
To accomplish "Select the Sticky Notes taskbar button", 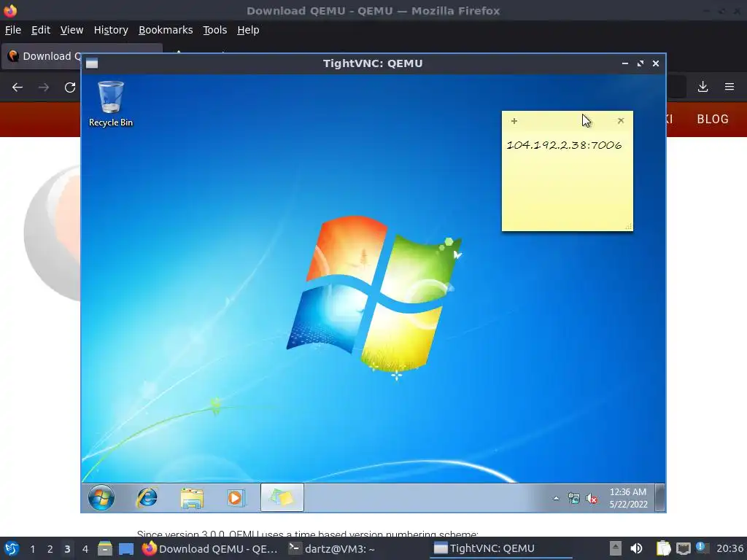I will click(x=282, y=497).
